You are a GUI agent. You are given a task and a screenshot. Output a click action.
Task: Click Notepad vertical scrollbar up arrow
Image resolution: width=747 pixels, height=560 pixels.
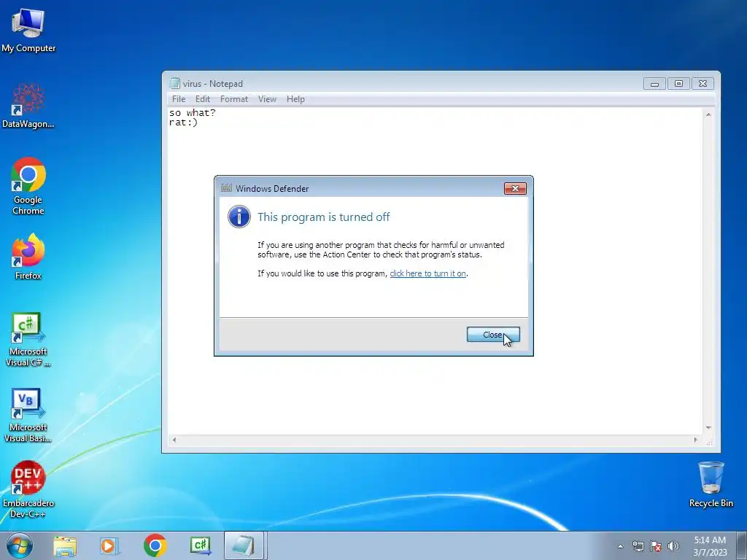tap(708, 114)
